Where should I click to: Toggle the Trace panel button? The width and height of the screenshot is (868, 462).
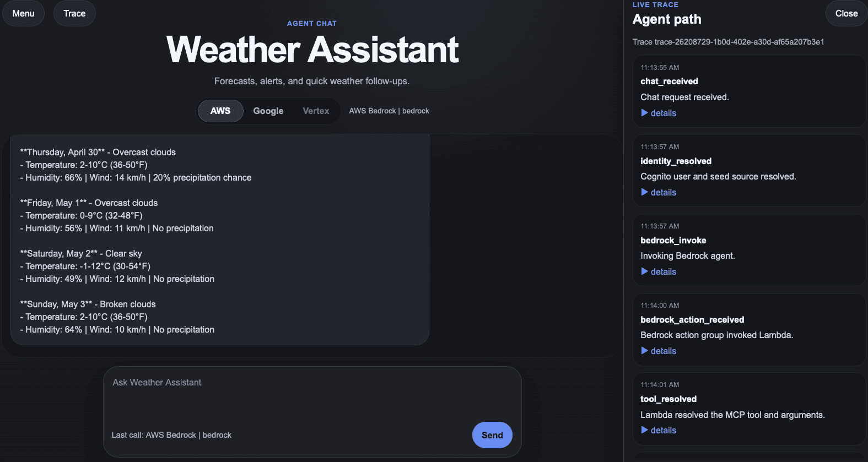[74, 13]
